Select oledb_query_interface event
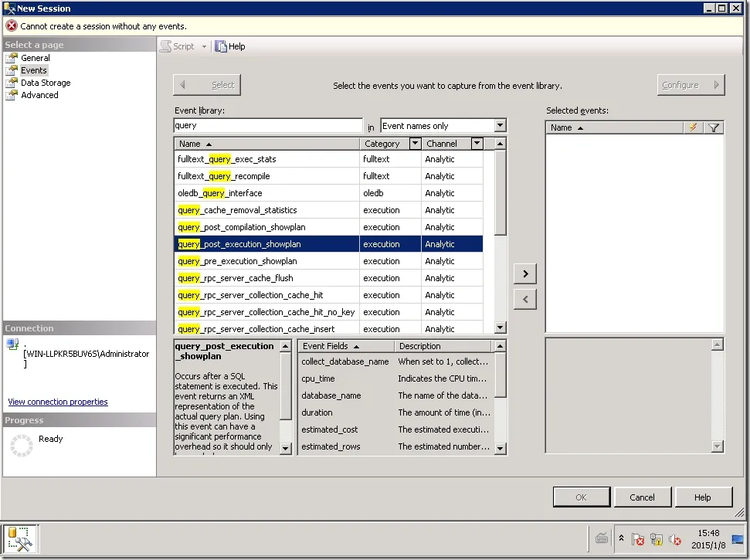This screenshot has height=560, width=750. point(328,193)
